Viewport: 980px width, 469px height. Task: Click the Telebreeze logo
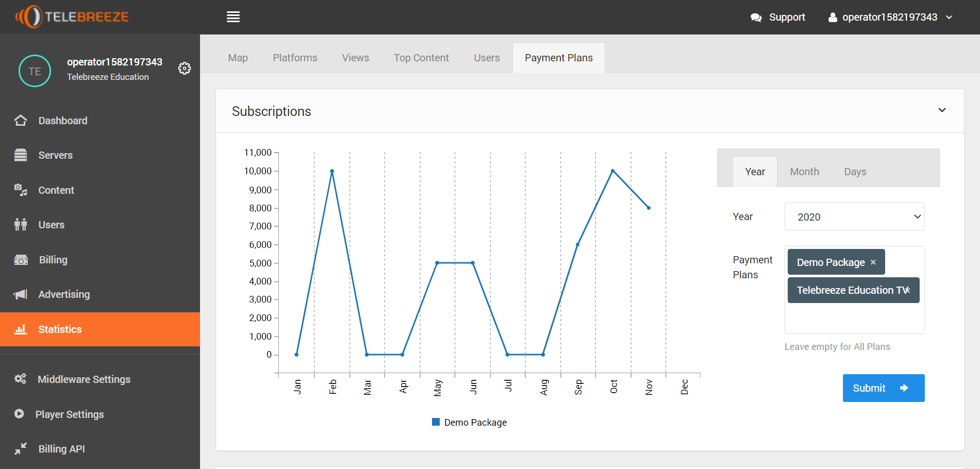[x=72, y=17]
